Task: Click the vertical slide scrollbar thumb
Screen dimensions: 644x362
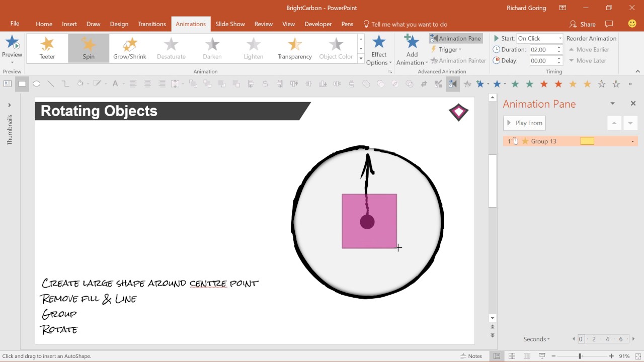Action: click(x=493, y=181)
